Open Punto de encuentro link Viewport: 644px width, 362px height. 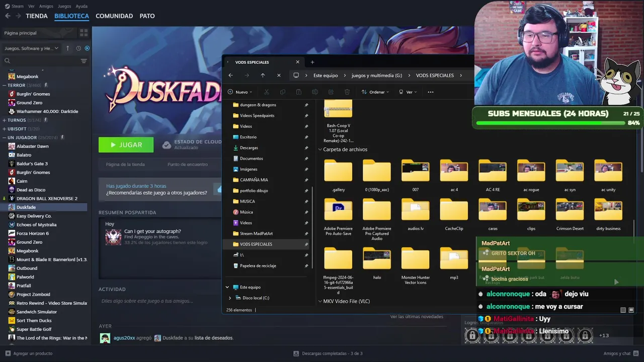coord(188,164)
